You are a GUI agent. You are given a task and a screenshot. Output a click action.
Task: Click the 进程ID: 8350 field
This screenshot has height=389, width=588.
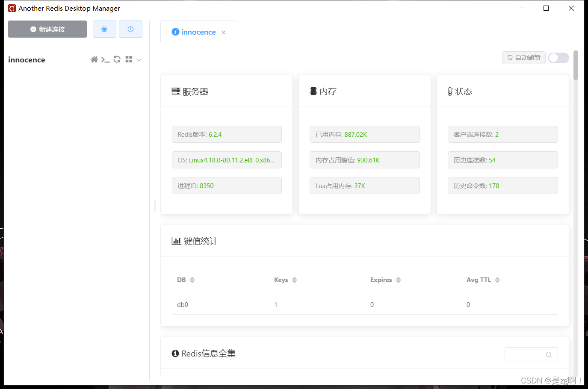227,186
